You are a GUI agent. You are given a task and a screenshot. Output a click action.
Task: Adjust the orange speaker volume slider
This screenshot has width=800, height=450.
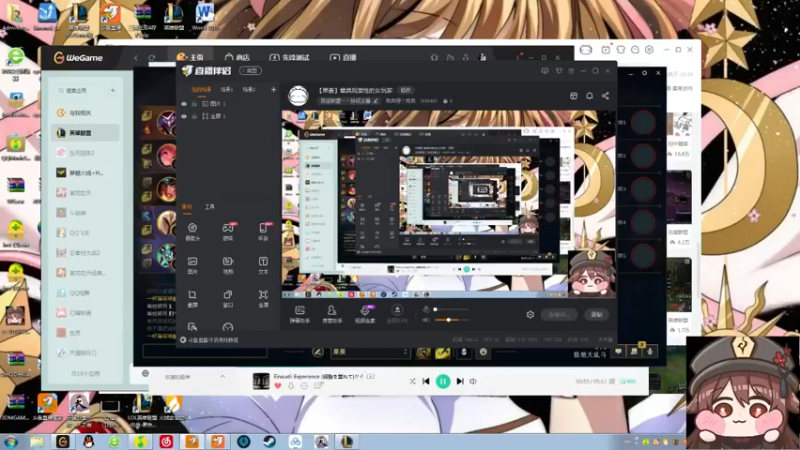tap(451, 320)
